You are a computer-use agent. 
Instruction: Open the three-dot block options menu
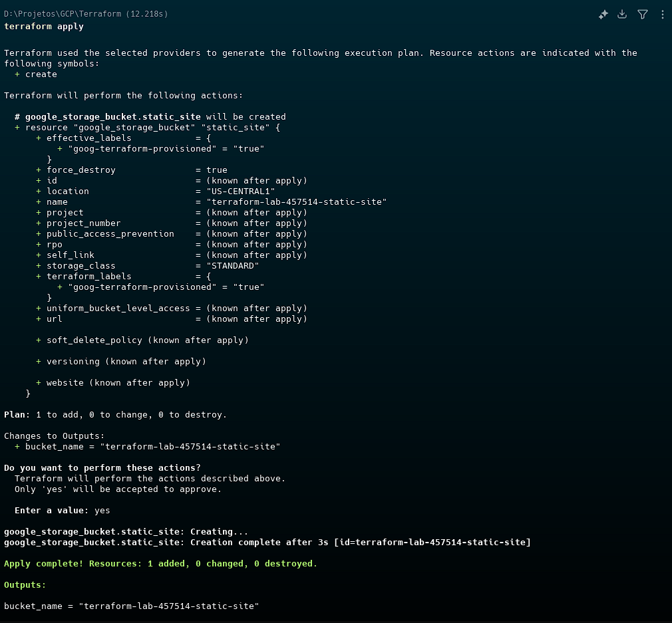click(x=662, y=15)
